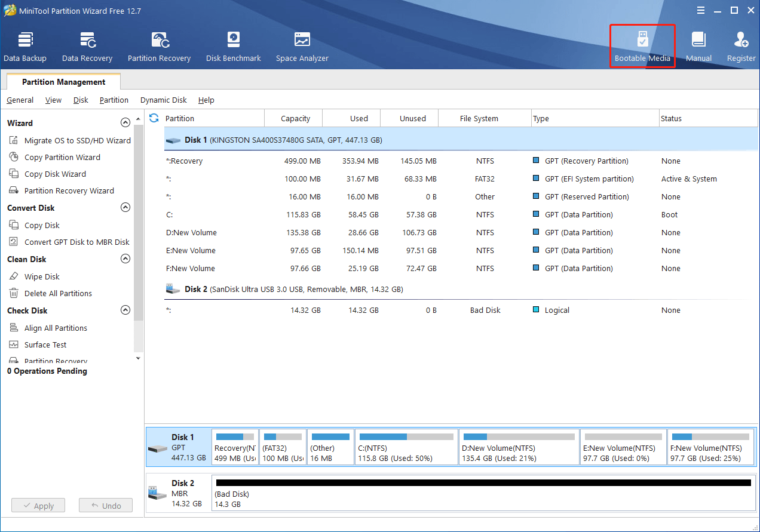Viewport: 760px width, 532px height.
Task: Click the Delete All Partitions icon
Action: pos(14,293)
